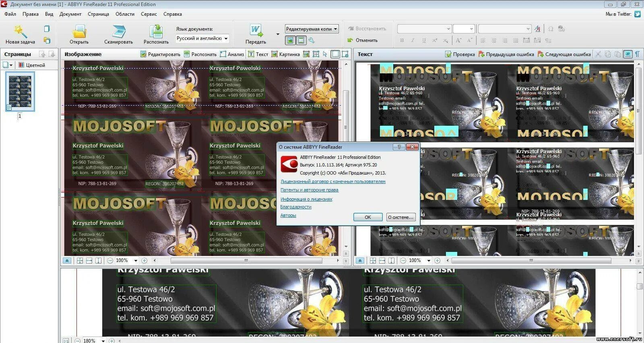Expand the Send button arrow menu

coord(278,34)
